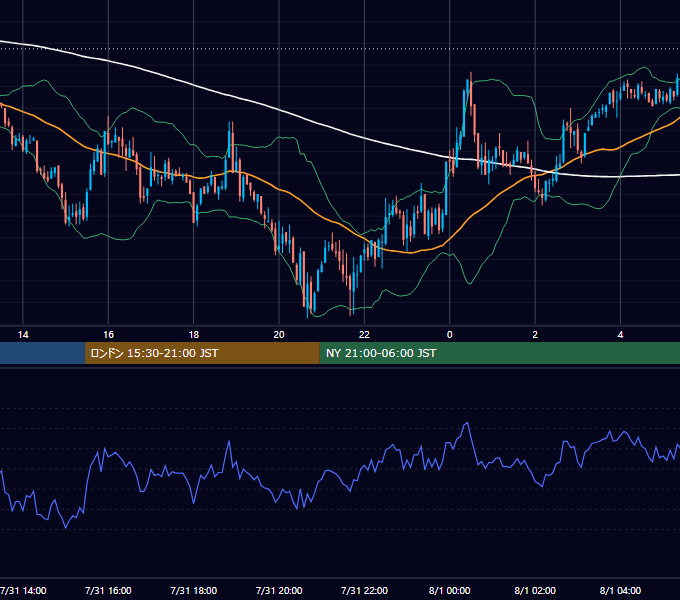Click the 0 hour label on price chart axis
This screenshot has width=680, height=600.
coord(450,335)
